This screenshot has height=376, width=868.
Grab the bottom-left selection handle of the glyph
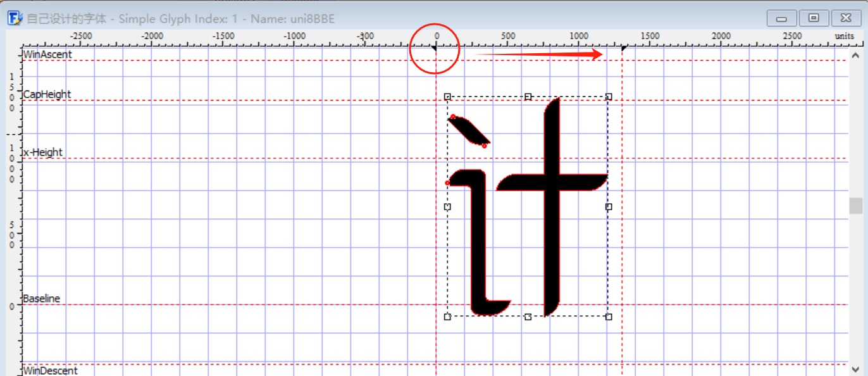click(447, 316)
